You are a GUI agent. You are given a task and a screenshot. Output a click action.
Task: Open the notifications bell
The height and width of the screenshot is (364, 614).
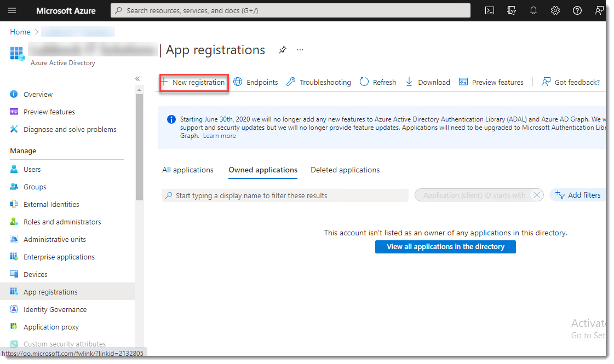pos(533,10)
